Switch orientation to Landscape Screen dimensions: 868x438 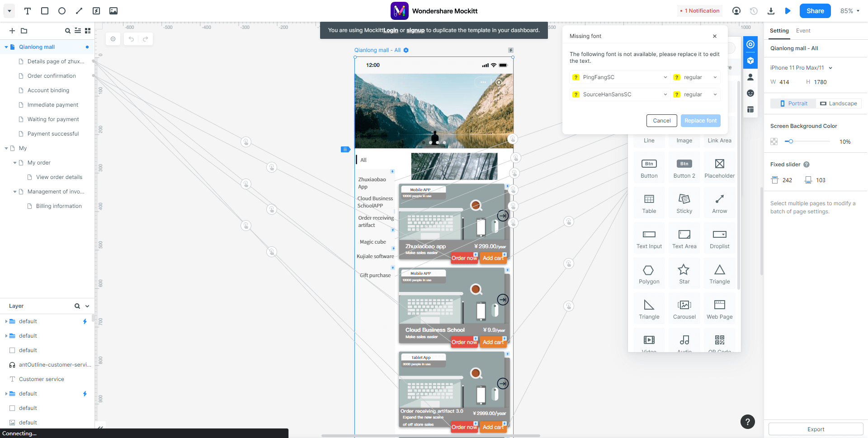[839, 104]
